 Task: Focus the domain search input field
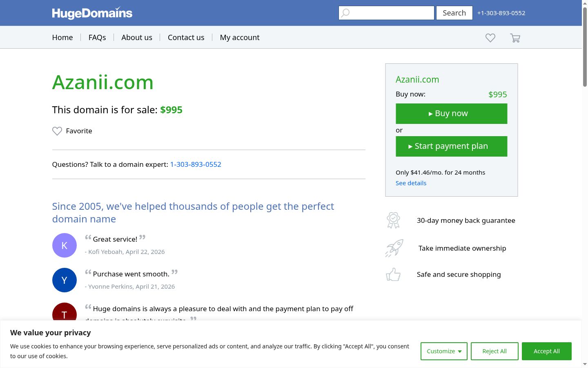pyautogui.click(x=386, y=13)
